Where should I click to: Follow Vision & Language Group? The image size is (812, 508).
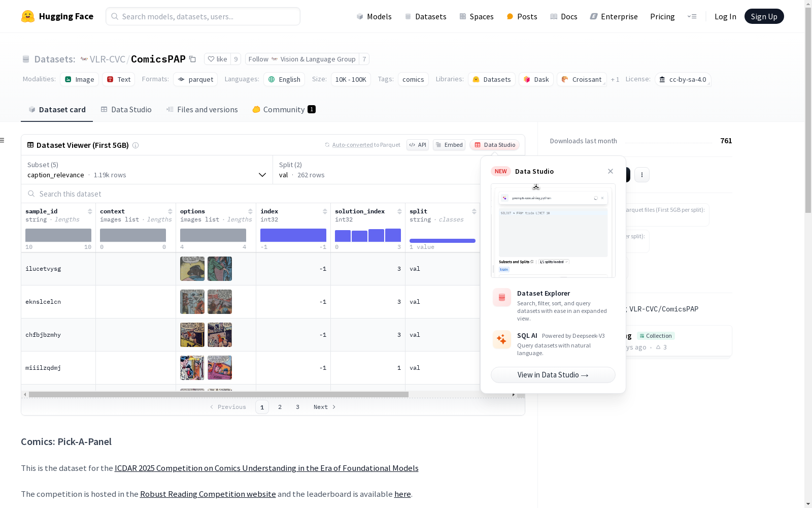pyautogui.click(x=302, y=59)
